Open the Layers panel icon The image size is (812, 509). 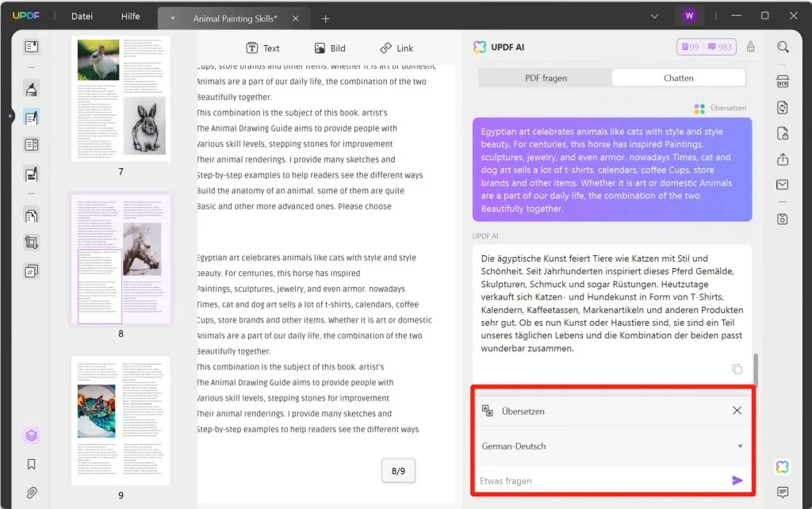(31, 435)
